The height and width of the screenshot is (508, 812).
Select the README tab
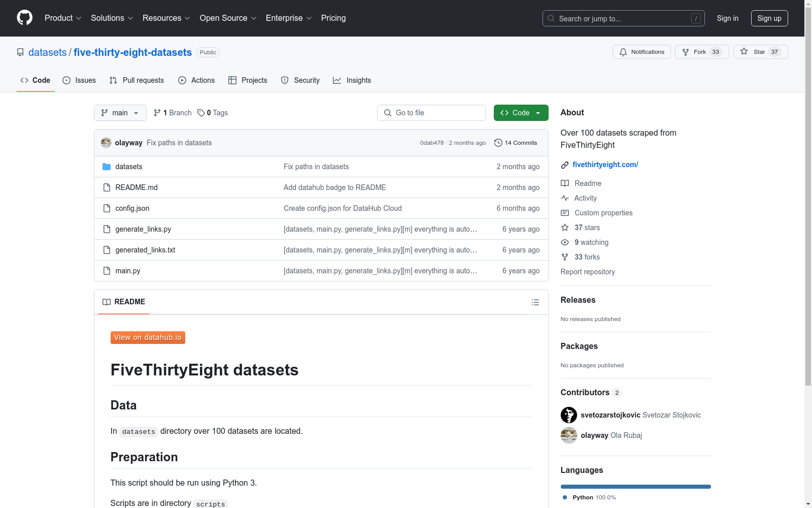click(124, 302)
